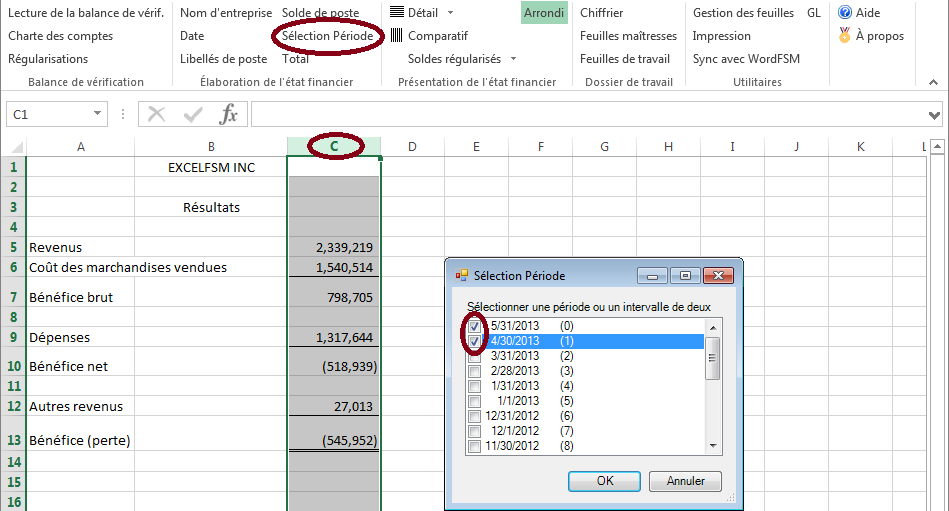Click the À propos medal icon

(845, 36)
